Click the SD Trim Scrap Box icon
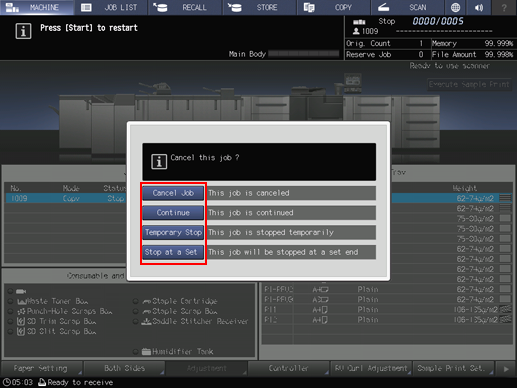 21,321
